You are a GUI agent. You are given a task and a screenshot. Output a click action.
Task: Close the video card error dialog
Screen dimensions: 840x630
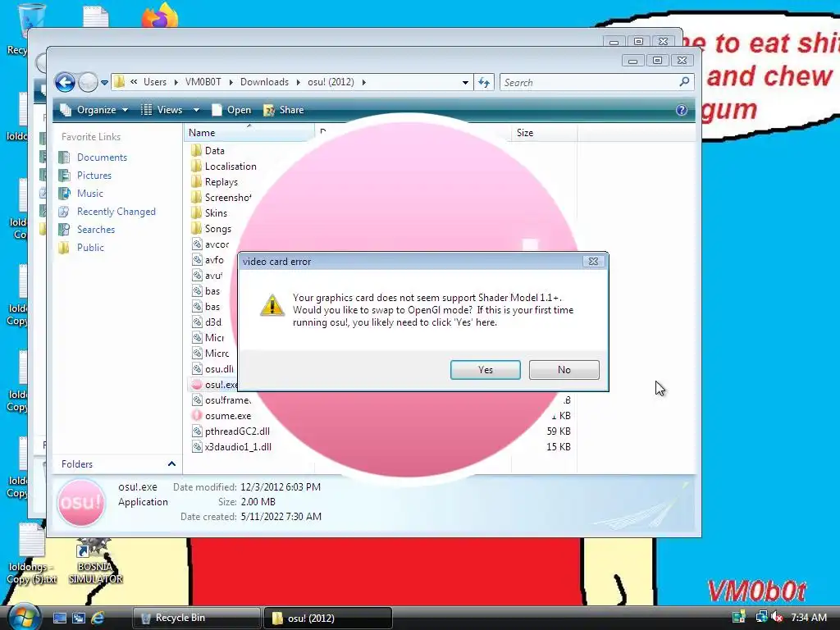[593, 262]
